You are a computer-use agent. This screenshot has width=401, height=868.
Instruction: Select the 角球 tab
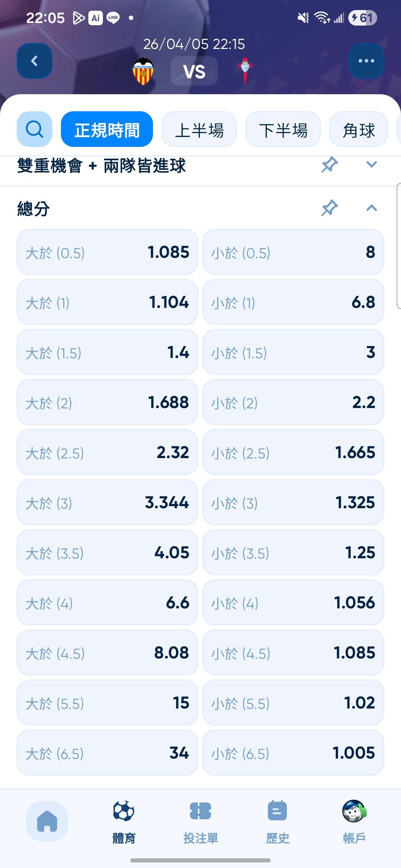click(359, 129)
